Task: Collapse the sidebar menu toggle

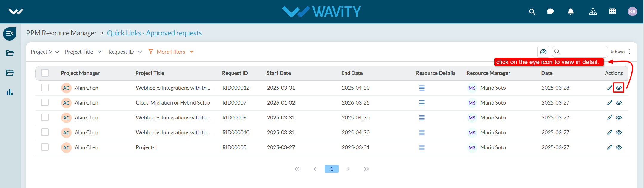Action: pyautogui.click(x=10, y=33)
